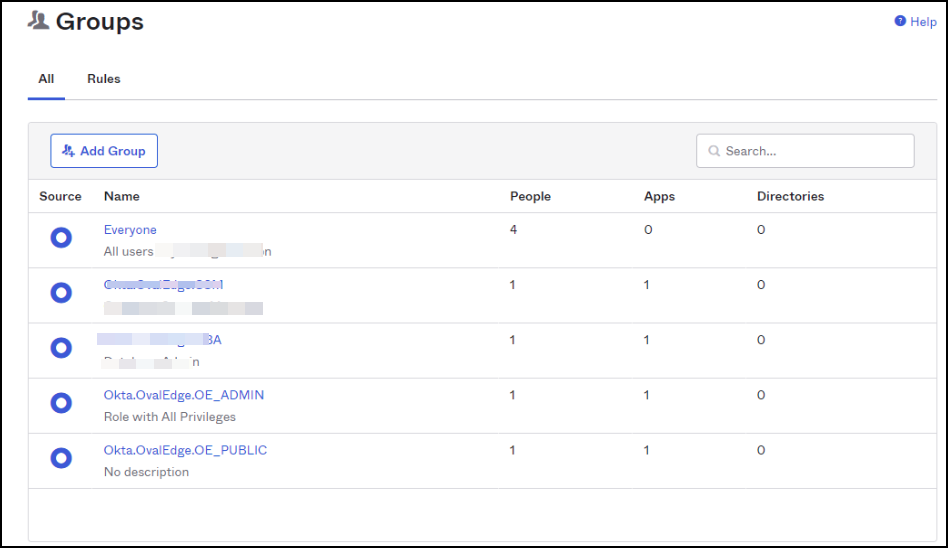The width and height of the screenshot is (948, 548).
Task: Click the Help question mark icon
Action: [x=900, y=21]
